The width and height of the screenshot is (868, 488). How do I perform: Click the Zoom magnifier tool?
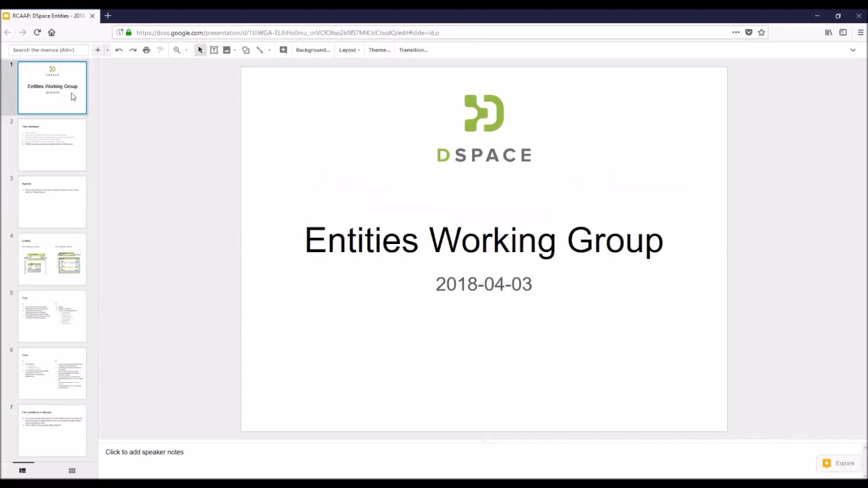coord(177,50)
